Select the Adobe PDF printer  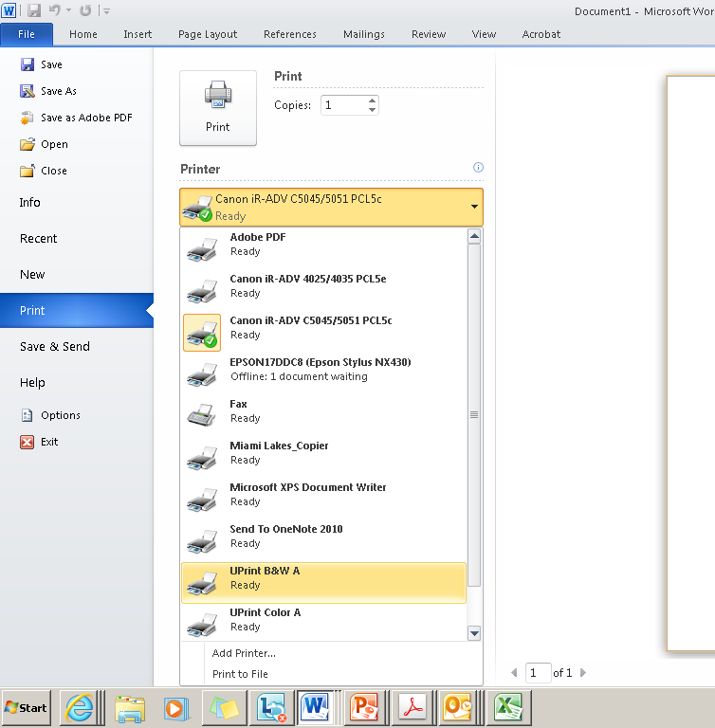323,249
